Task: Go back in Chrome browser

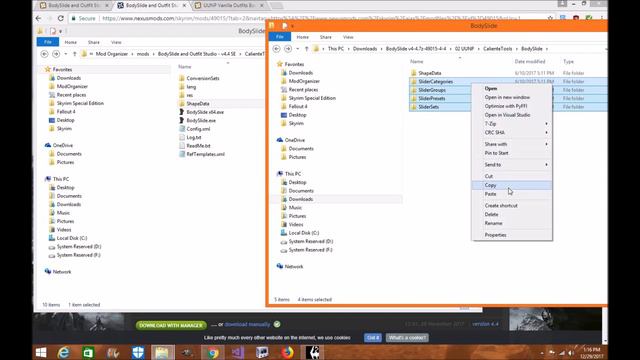Action: 38,18
